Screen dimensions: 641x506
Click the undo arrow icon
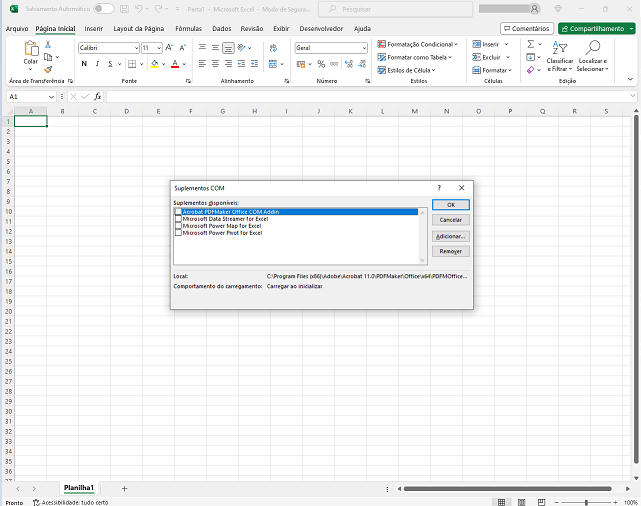click(x=139, y=9)
